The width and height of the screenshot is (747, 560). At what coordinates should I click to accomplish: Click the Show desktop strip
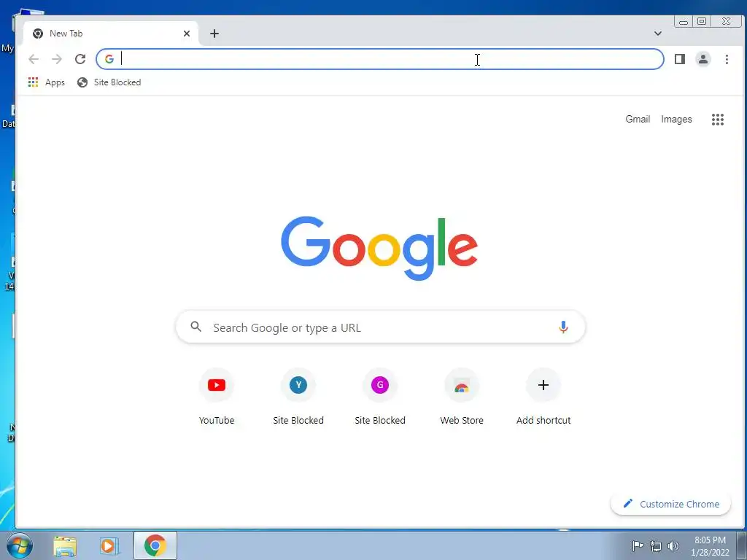(x=741, y=545)
